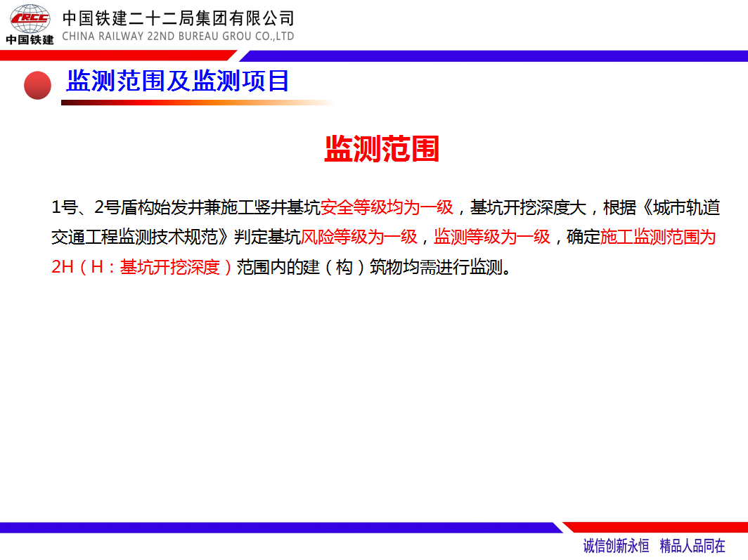Select the blue heading 监测范围及监测项目
The height and width of the screenshot is (560, 748).
click(x=177, y=81)
